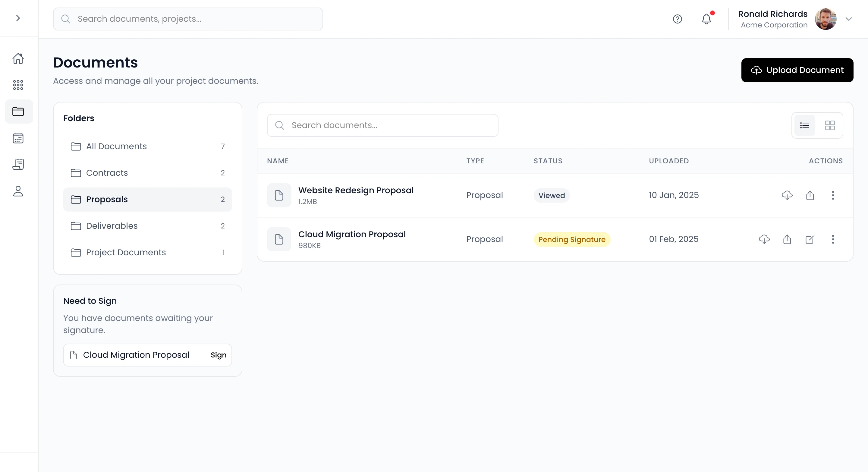The width and height of the screenshot is (868, 472).
Task: Switch to grid view for documents
Action: coord(830,125)
